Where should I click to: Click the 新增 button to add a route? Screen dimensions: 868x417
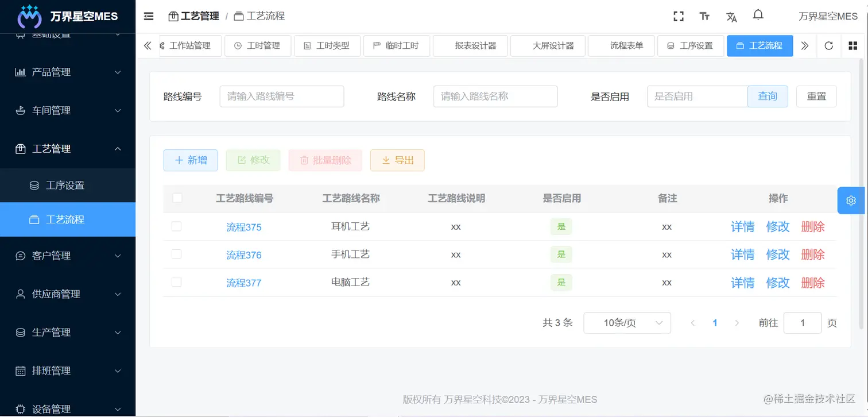click(x=190, y=160)
